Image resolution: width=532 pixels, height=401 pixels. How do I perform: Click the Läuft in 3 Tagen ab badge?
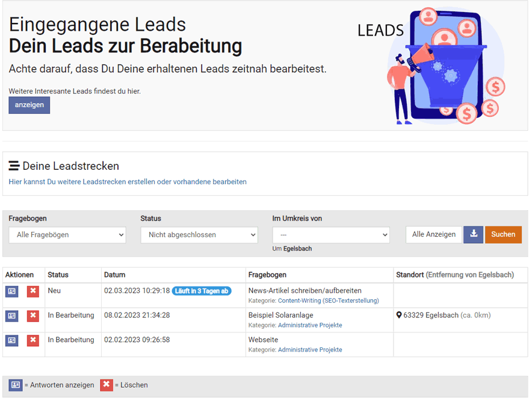coord(202,291)
